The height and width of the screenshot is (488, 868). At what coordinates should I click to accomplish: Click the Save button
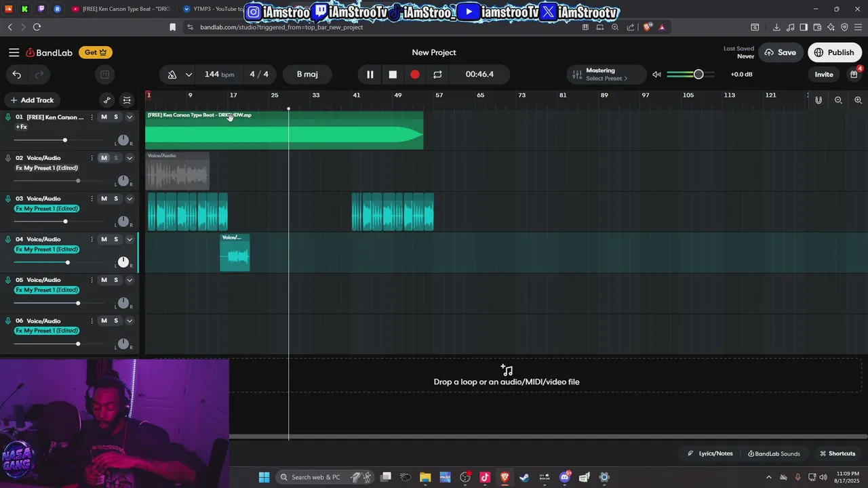tap(780, 52)
